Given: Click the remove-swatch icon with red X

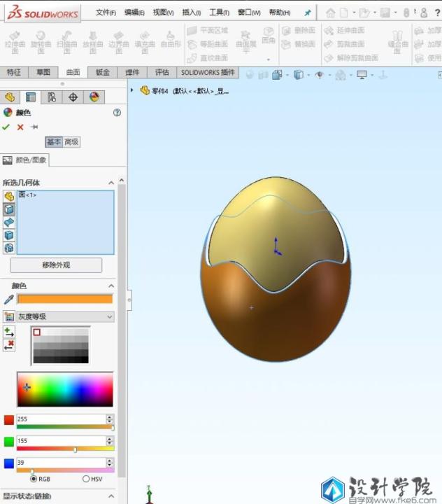Looking at the screenshot, I should [x=9, y=344].
